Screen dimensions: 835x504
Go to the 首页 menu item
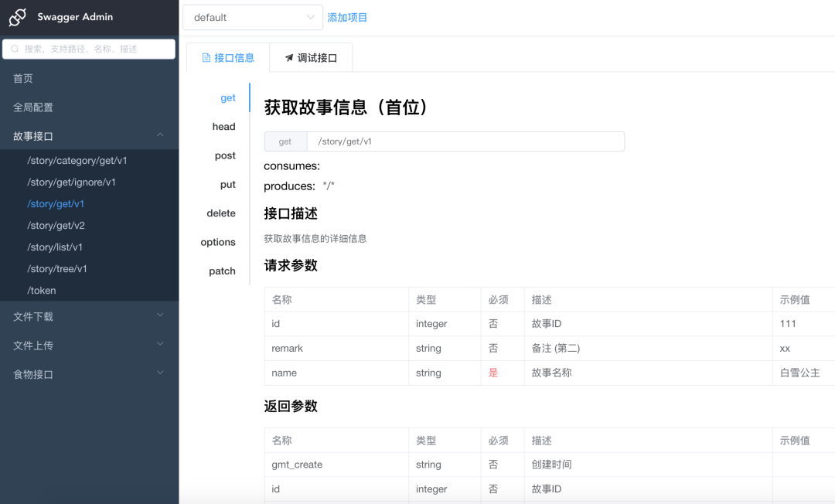pos(23,78)
